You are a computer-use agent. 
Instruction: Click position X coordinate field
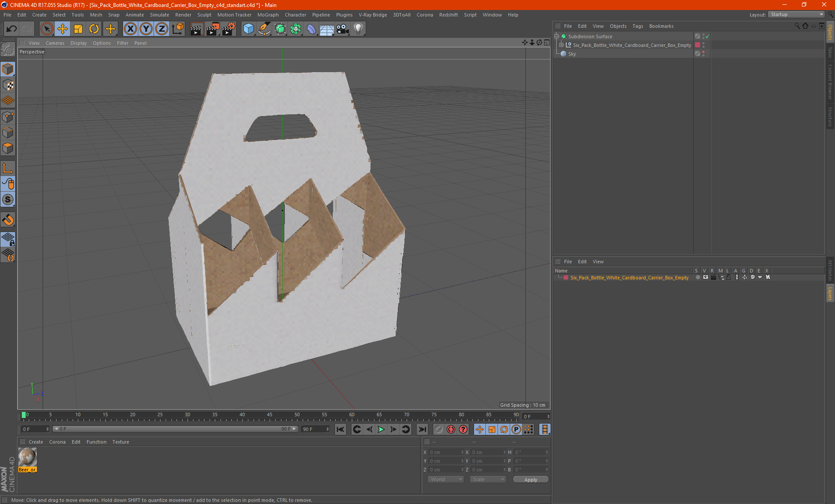coord(446,452)
